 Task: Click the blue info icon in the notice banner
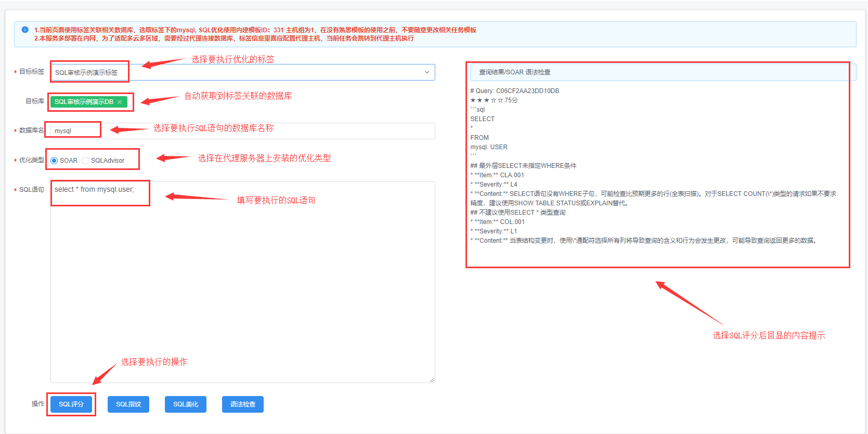pyautogui.click(x=25, y=30)
